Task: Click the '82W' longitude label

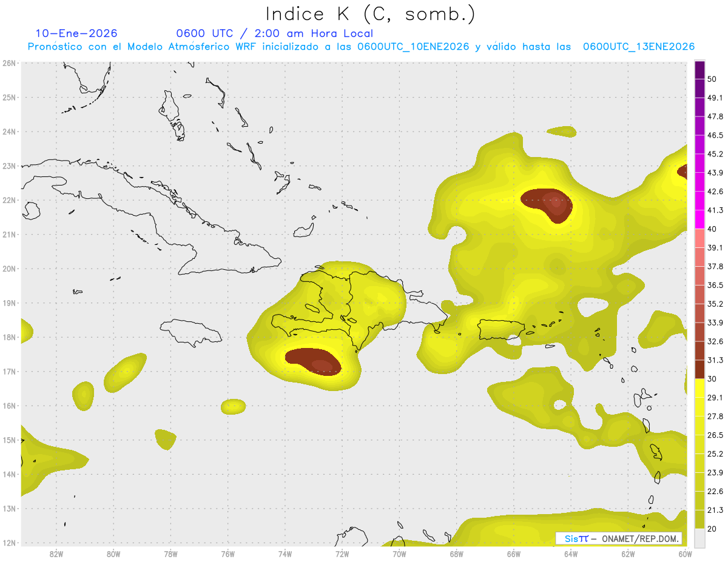Action: pyautogui.click(x=56, y=554)
